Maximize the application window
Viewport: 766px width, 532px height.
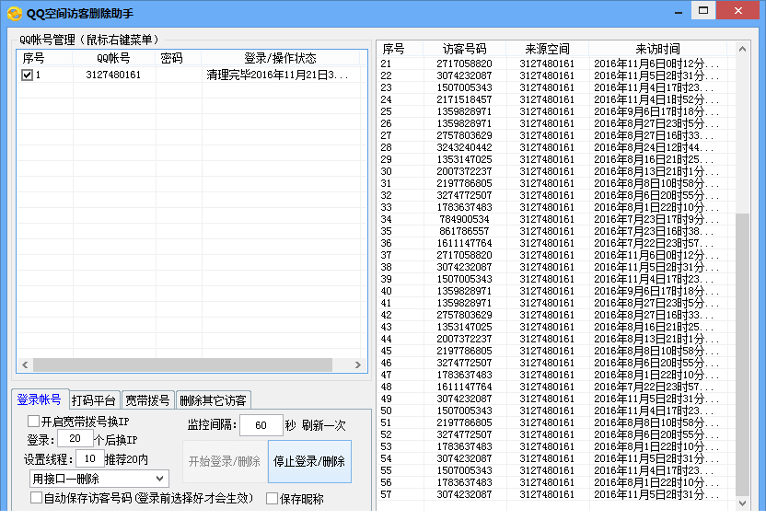(x=703, y=10)
